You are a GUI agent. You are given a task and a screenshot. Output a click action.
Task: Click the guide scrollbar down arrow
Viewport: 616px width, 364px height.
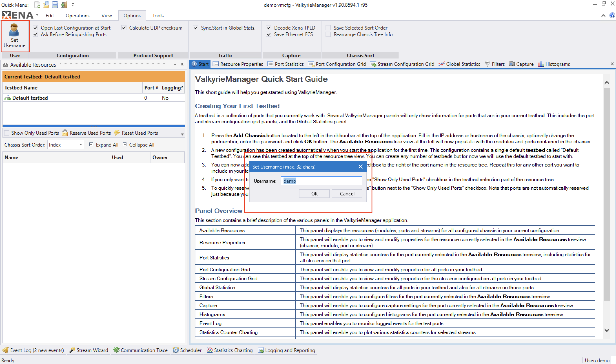click(607, 330)
